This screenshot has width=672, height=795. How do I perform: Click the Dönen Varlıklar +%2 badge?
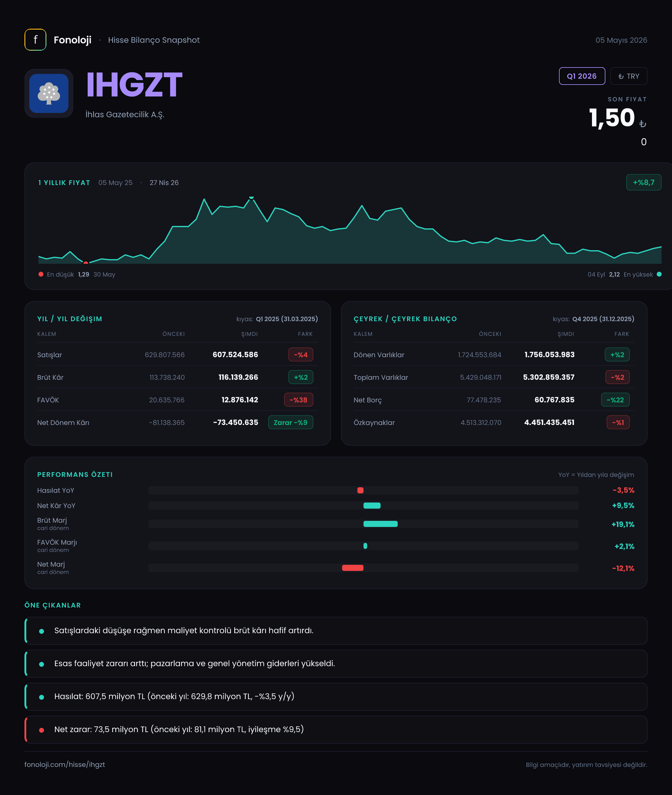click(617, 354)
